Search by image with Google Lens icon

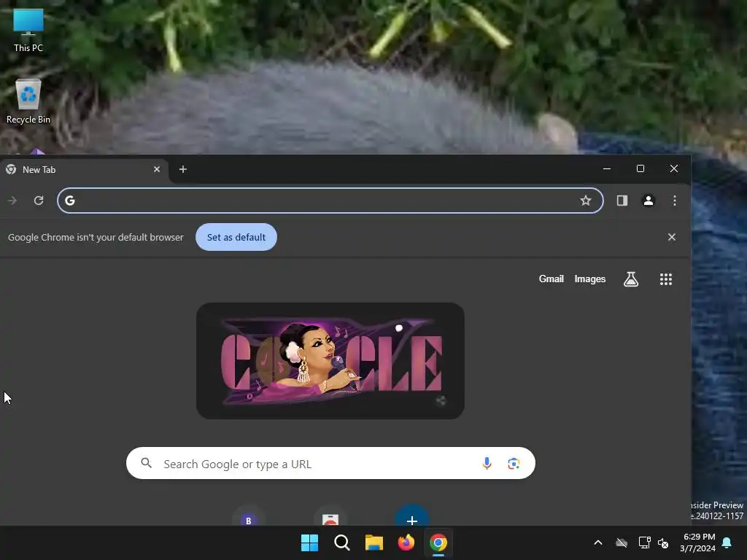click(x=514, y=463)
